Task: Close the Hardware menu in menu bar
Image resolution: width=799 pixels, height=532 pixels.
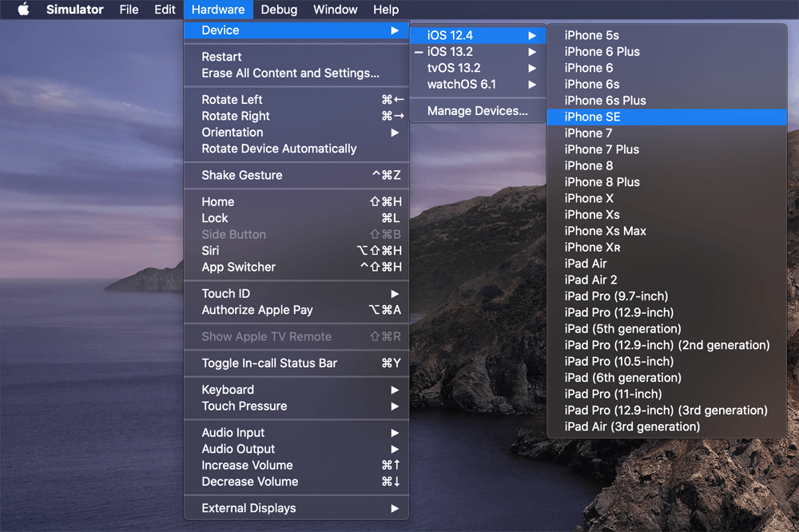Action: point(218,9)
